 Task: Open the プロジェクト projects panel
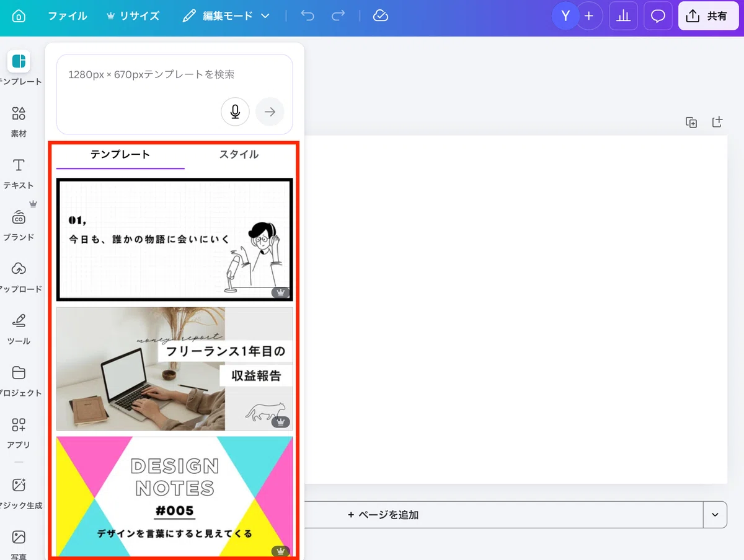19,380
